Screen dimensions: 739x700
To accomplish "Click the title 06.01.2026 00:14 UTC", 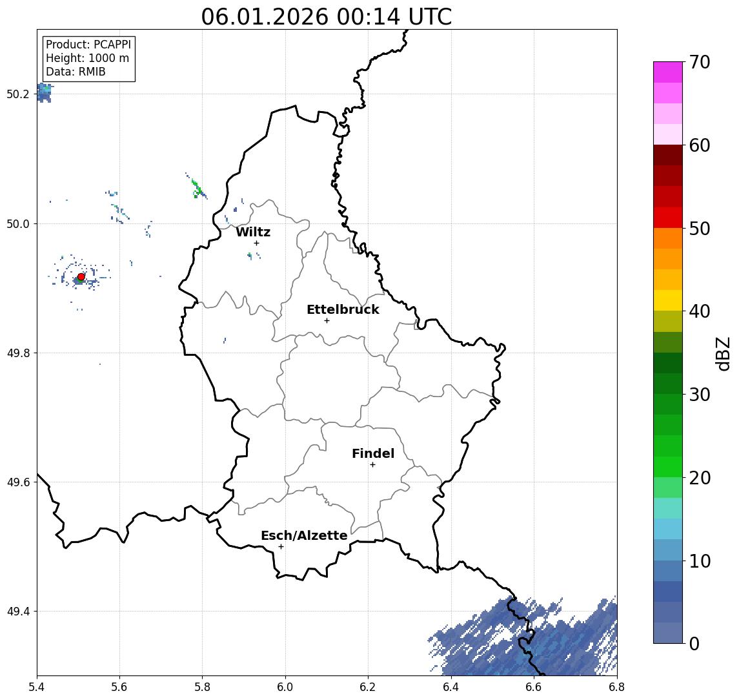I will coord(326,17).
